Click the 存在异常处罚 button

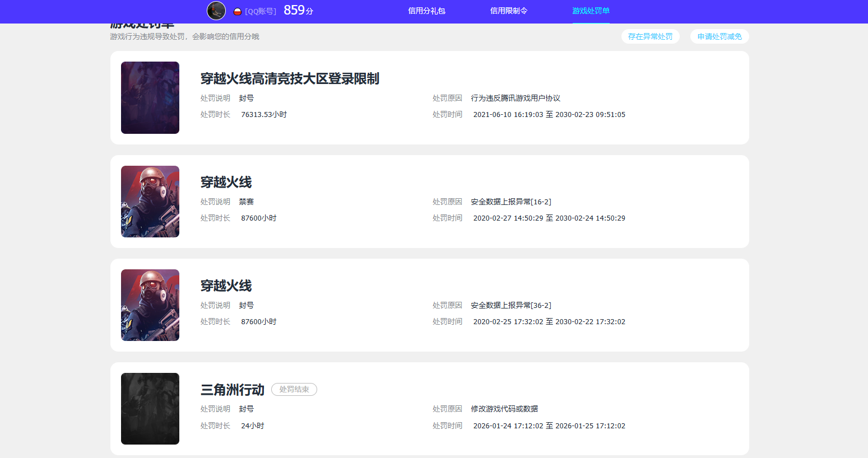point(651,36)
